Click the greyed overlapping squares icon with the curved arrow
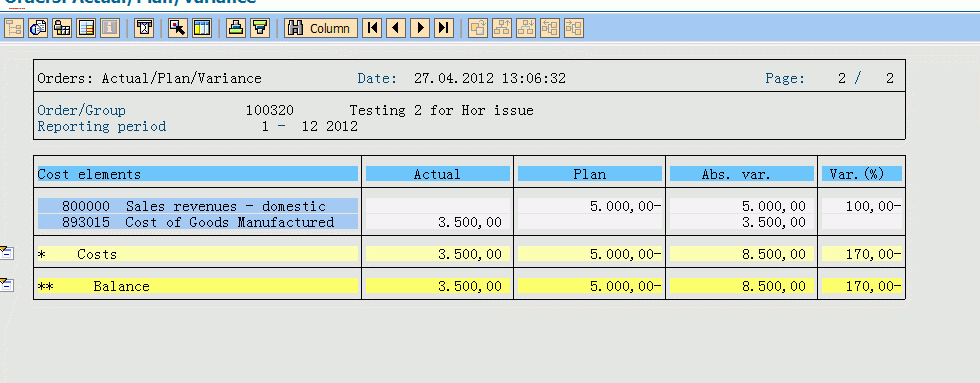Screen dimensions: 980x383 pos(478,28)
